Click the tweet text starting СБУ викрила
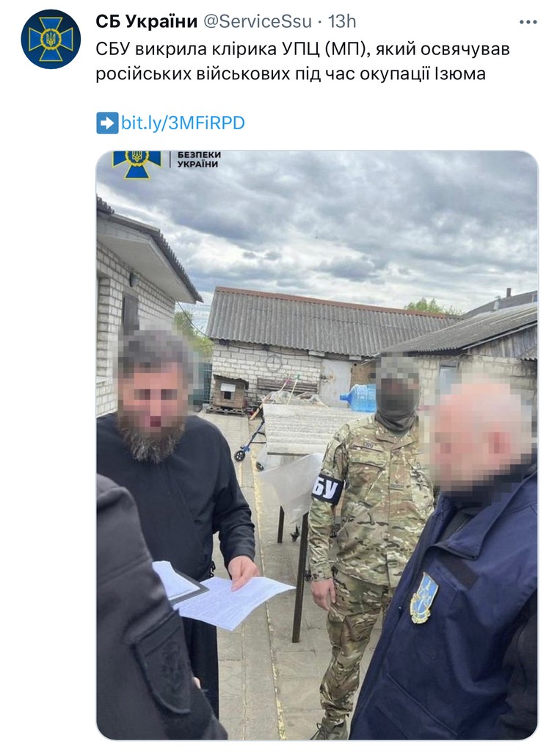Image resolution: width=560 pixels, height=752 pixels. point(302,62)
